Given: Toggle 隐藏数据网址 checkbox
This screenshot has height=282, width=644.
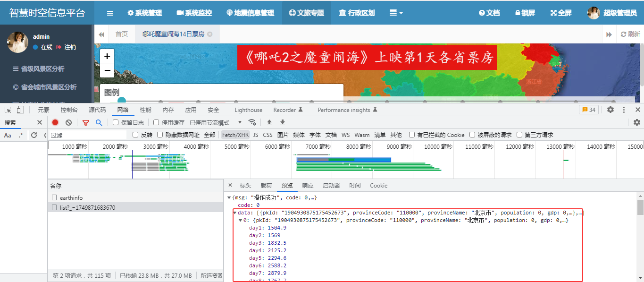Looking at the screenshot, I should [x=160, y=135].
